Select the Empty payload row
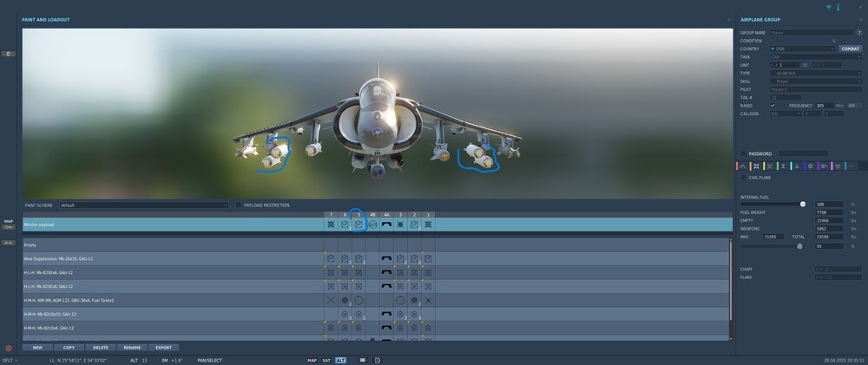Image resolution: width=868 pixels, height=365 pixels. (x=376, y=245)
